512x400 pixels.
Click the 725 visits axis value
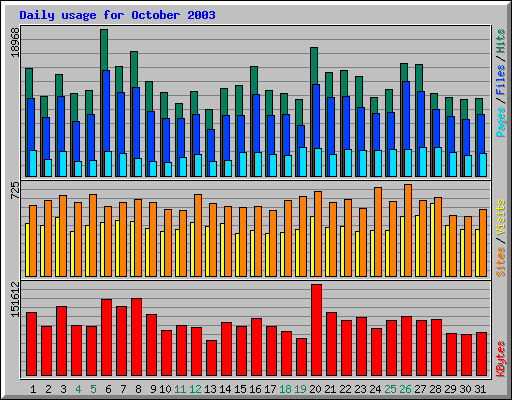pos(15,190)
